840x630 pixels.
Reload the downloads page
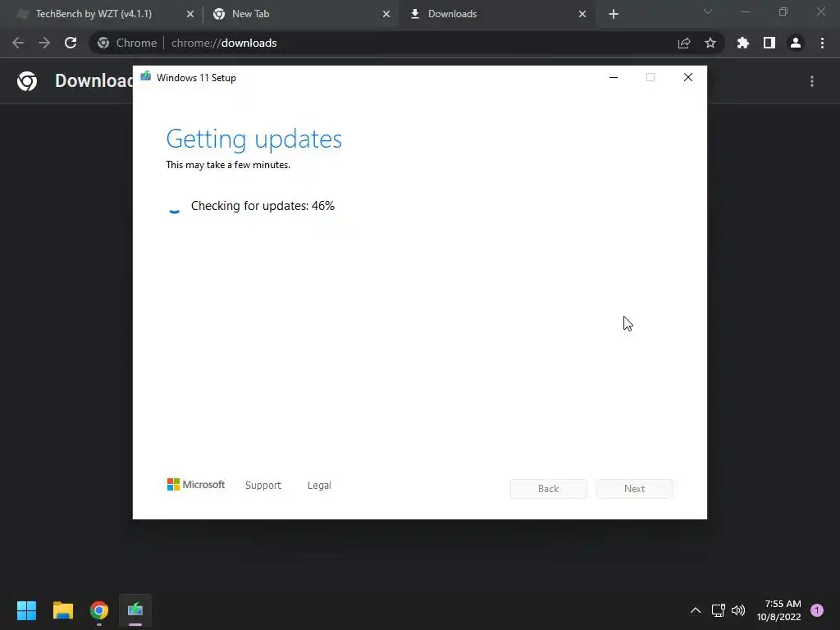pyautogui.click(x=71, y=43)
